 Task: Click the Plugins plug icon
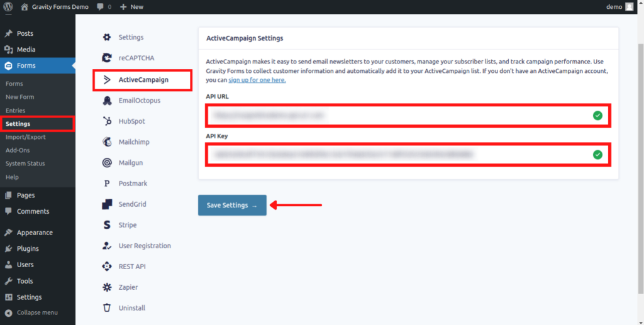[8, 249]
